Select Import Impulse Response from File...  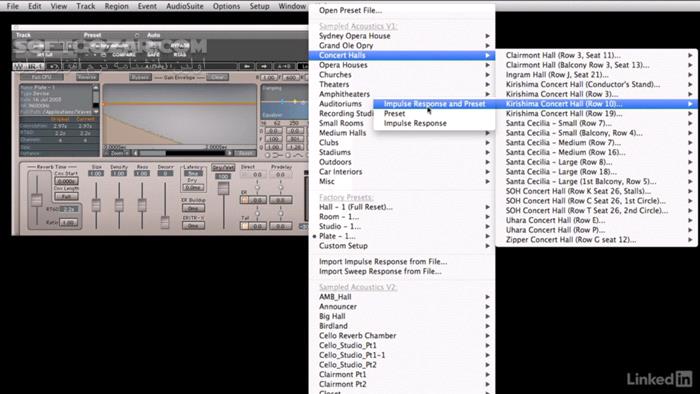click(x=402, y=261)
